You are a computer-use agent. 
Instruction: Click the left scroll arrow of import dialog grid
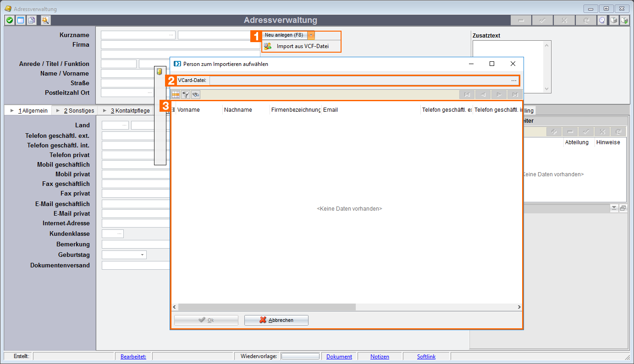tap(174, 307)
